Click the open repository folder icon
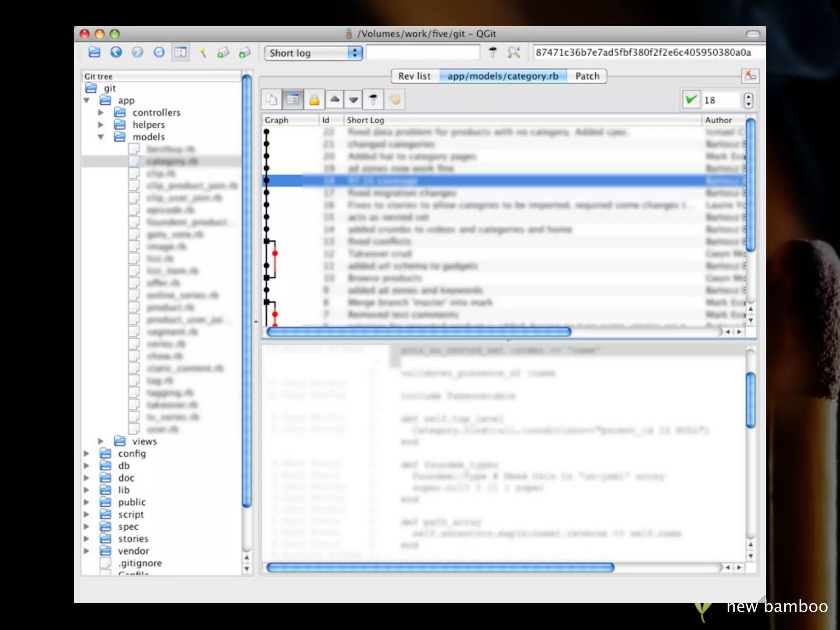Screen dimensions: 840x630 [x=94, y=52]
